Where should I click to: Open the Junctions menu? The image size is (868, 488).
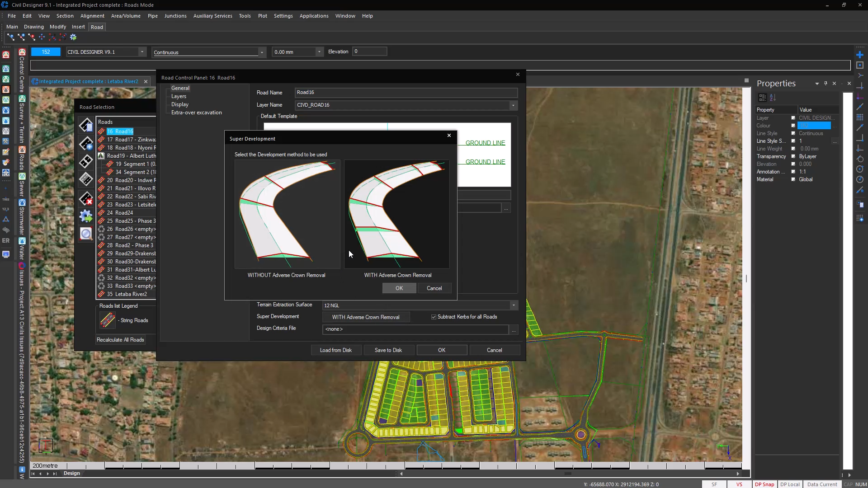point(175,16)
